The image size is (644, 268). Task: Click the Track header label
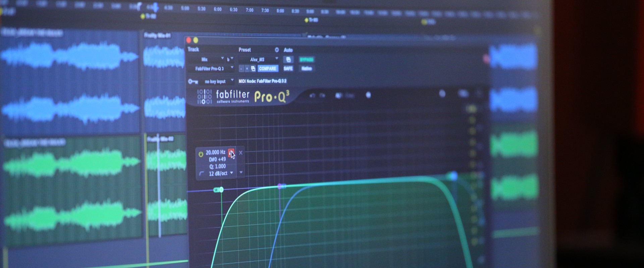coord(193,49)
